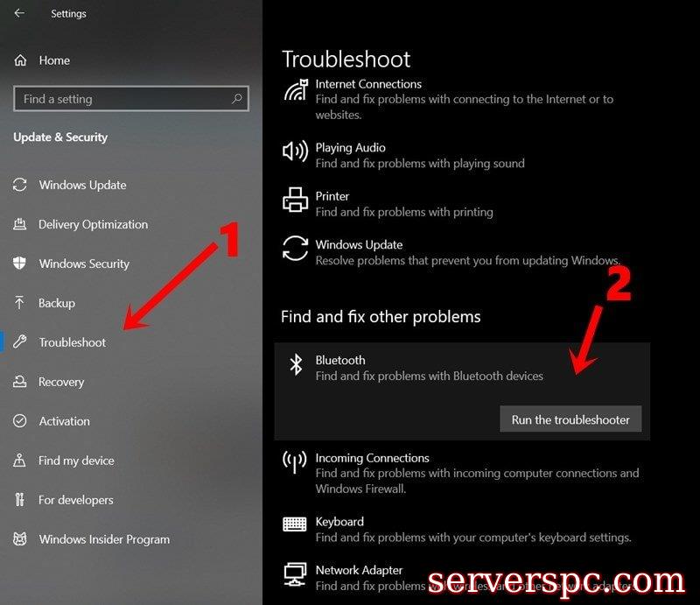Click the Playing Audio speaker icon
Screen dimensions: 700x605
coord(295,151)
